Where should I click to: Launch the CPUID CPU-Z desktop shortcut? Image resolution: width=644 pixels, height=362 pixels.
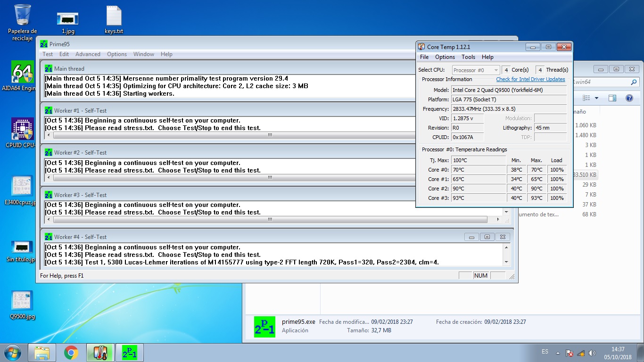coord(22,132)
